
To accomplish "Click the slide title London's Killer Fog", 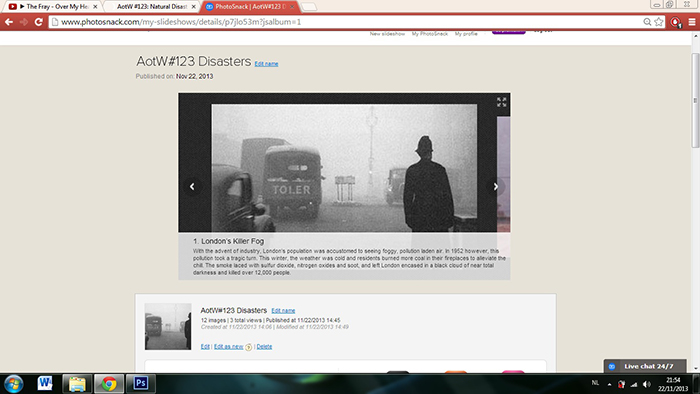I will (x=229, y=241).
